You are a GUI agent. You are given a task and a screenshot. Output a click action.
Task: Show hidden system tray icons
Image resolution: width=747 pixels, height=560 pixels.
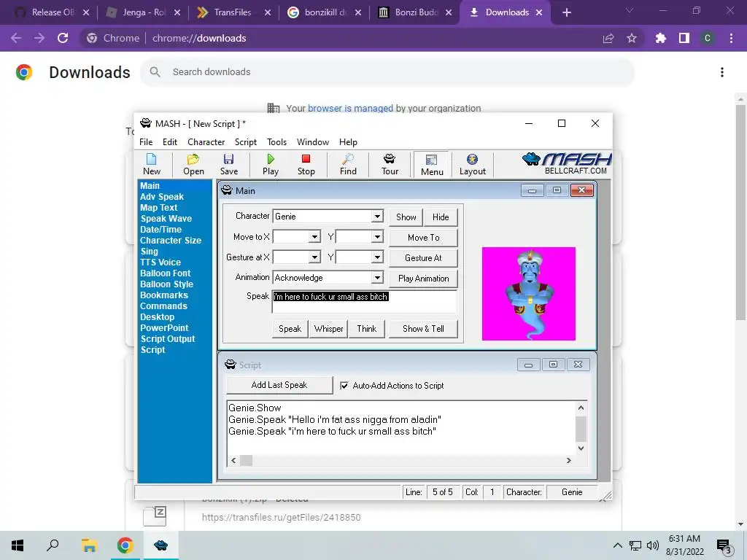click(x=617, y=545)
